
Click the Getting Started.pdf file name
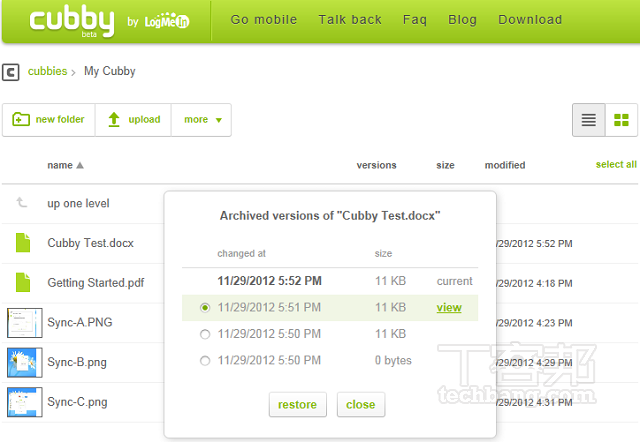coord(96,283)
